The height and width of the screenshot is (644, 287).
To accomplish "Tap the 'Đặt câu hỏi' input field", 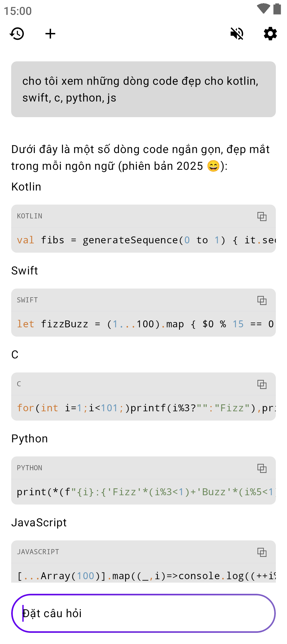I will click(143, 613).
